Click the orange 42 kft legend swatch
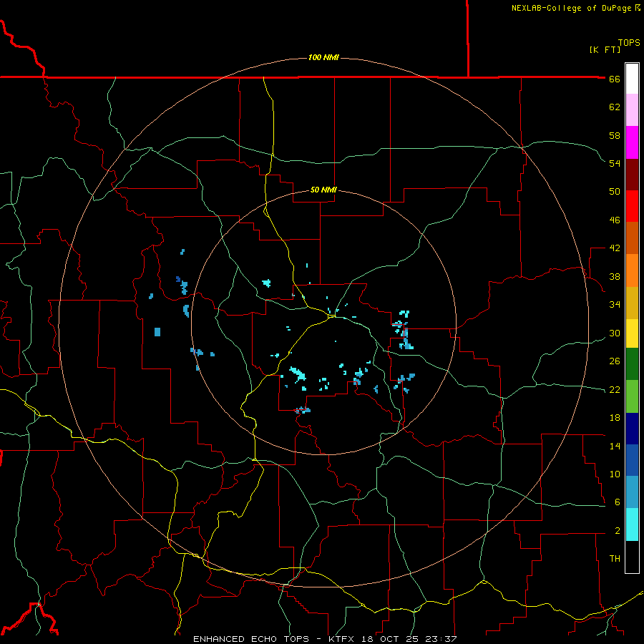The width and height of the screenshot is (644, 644). click(632, 270)
